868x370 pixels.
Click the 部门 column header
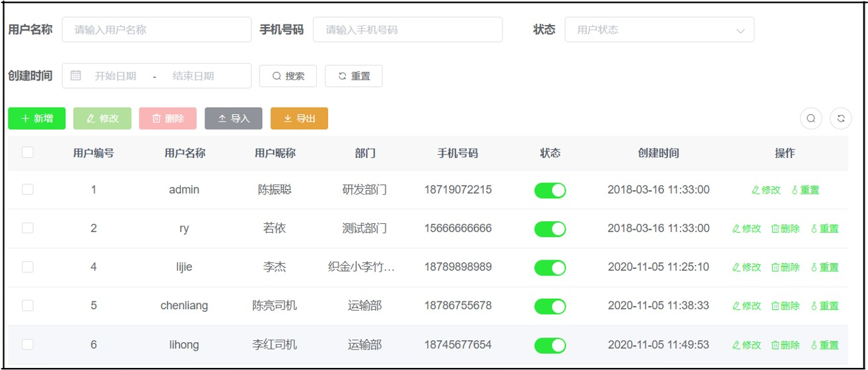[365, 153]
